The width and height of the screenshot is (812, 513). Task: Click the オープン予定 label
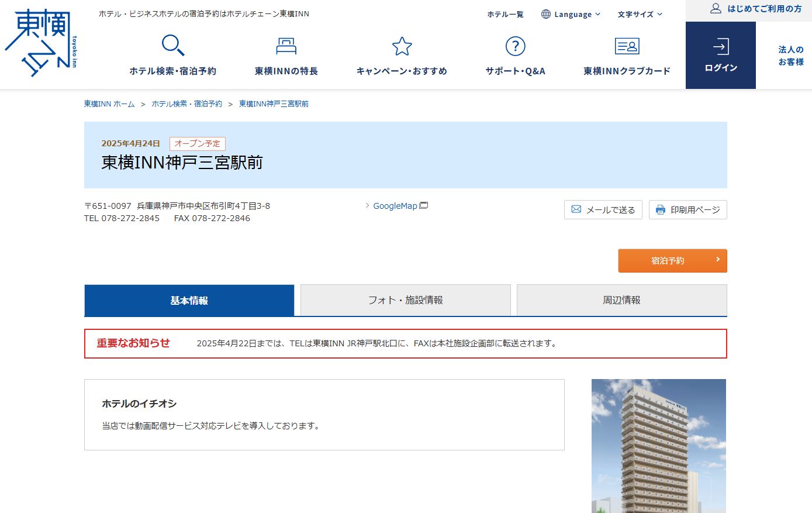(198, 143)
